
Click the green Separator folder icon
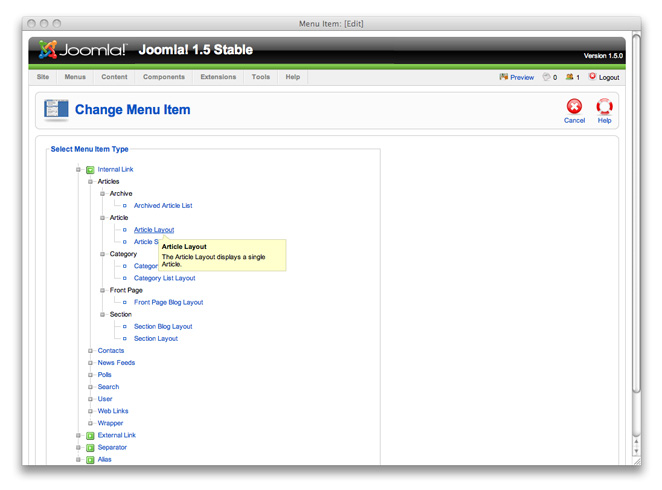[x=90, y=448]
